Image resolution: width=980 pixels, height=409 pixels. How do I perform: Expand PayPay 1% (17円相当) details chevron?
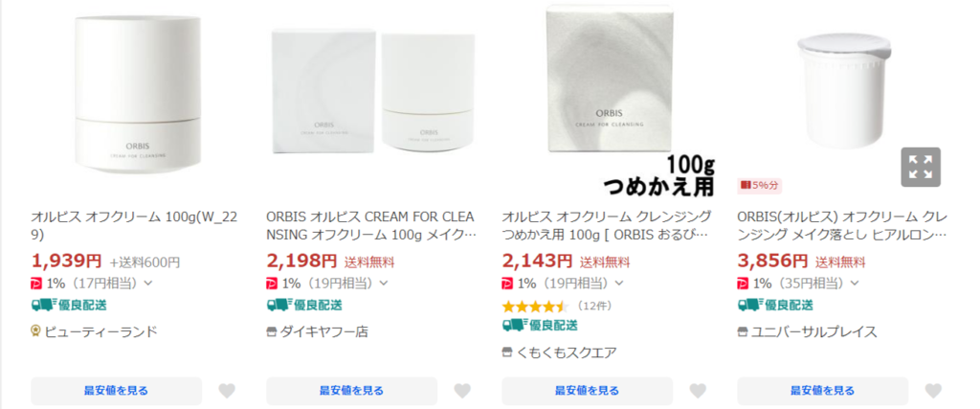tap(148, 284)
